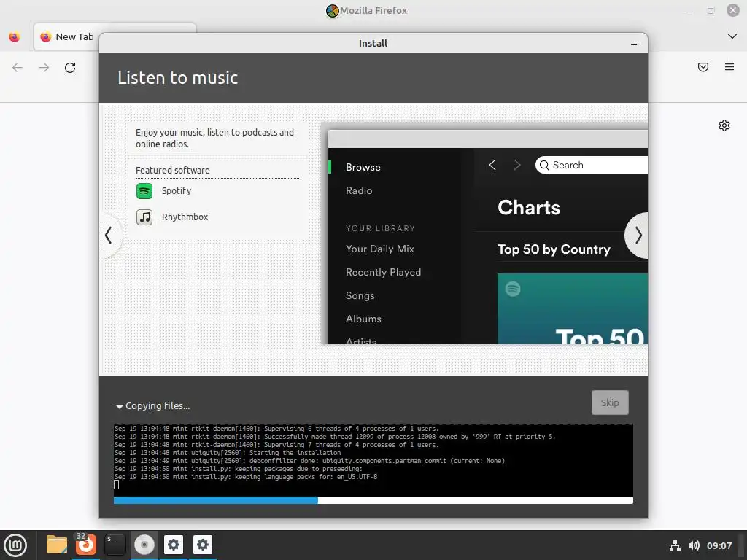Click the 'Featured software' heading
This screenshot has height=560, width=747.
(x=172, y=170)
